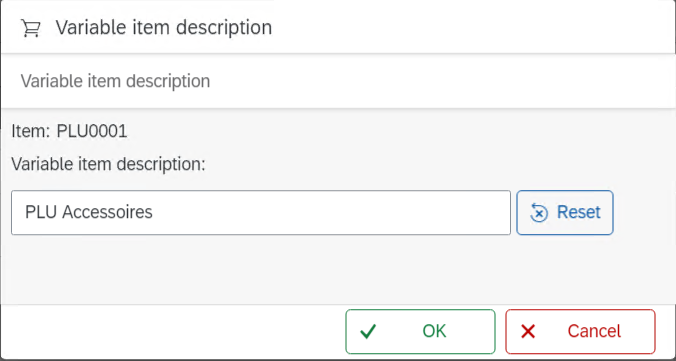Click the green checkmark icon
The image size is (676, 361).
[x=368, y=332]
